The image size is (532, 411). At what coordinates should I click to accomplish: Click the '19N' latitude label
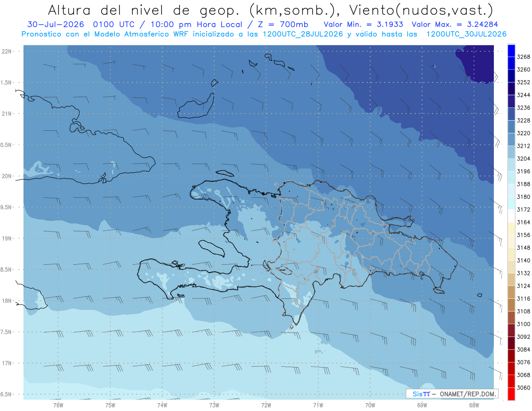tap(8, 239)
